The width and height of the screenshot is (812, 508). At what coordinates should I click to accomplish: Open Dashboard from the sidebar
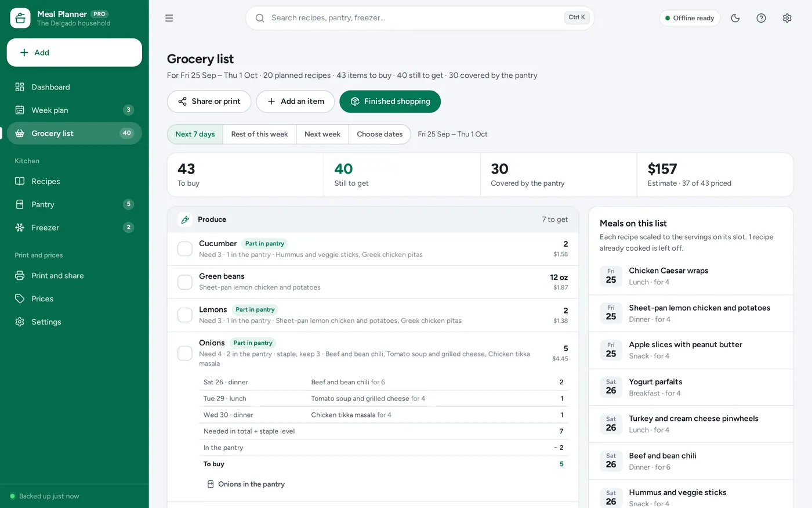pyautogui.click(x=74, y=87)
